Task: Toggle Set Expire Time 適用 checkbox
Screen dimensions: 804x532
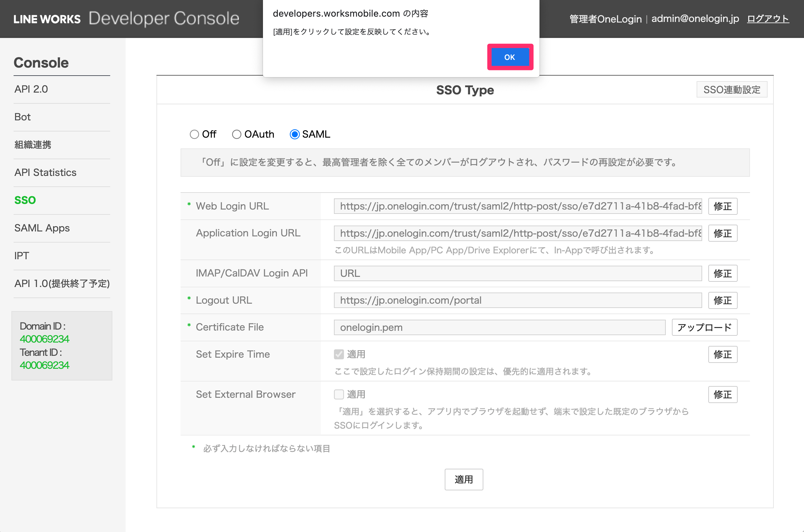Action: click(339, 354)
